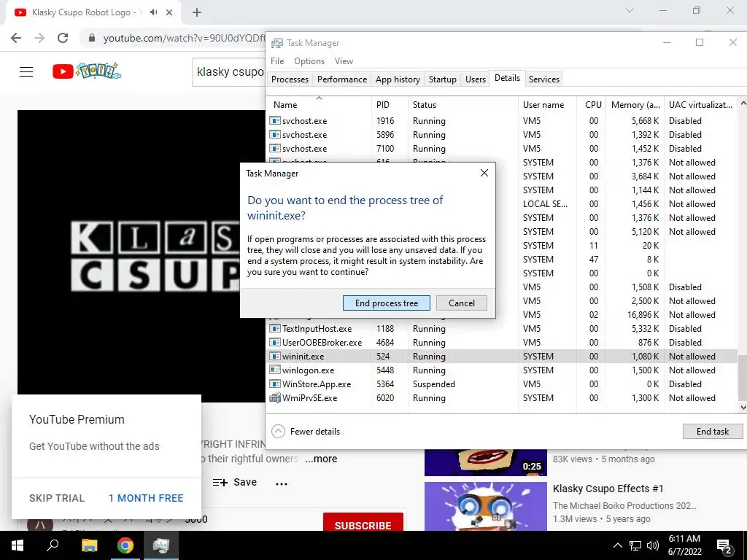Sort by Memory column header

[635, 105]
